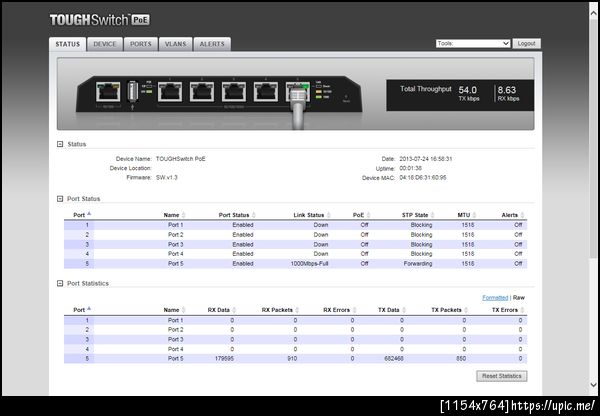Click the device name TOUGHSwitch PoE value
Screen dimensions: 600x416
(x=181, y=159)
